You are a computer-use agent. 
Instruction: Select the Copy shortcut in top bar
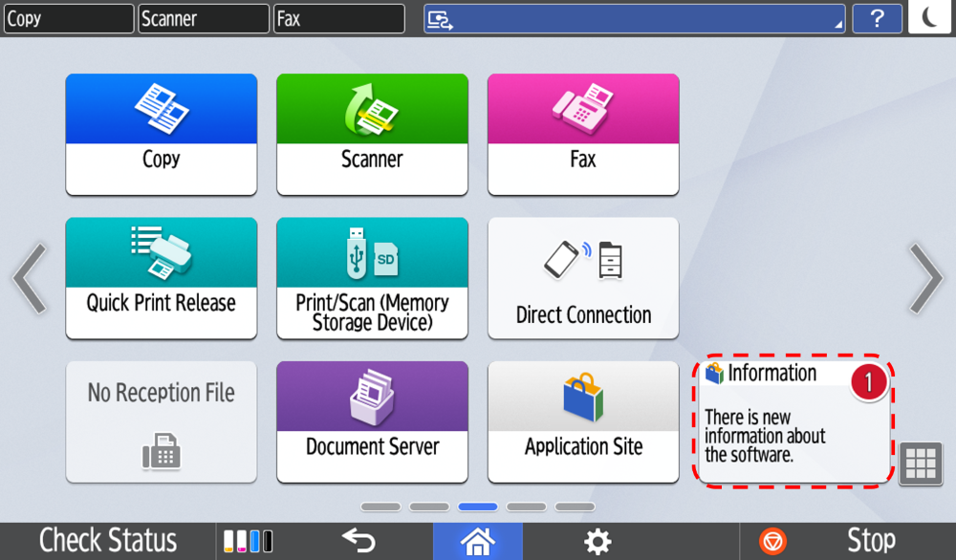point(68,18)
